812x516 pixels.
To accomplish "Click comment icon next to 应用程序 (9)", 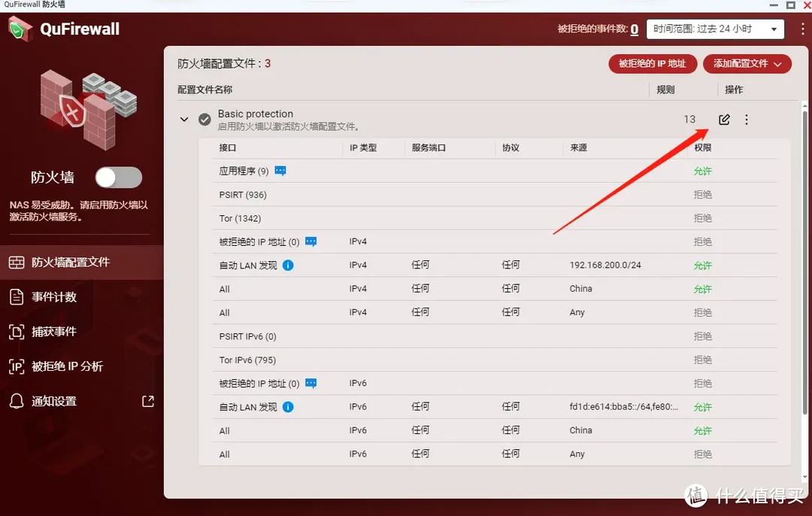I will (x=280, y=171).
